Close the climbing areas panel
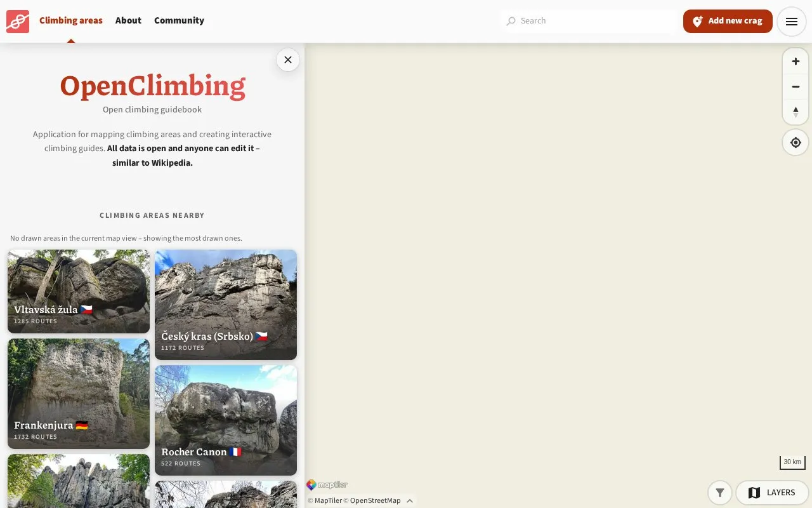The width and height of the screenshot is (812, 508). (x=288, y=60)
